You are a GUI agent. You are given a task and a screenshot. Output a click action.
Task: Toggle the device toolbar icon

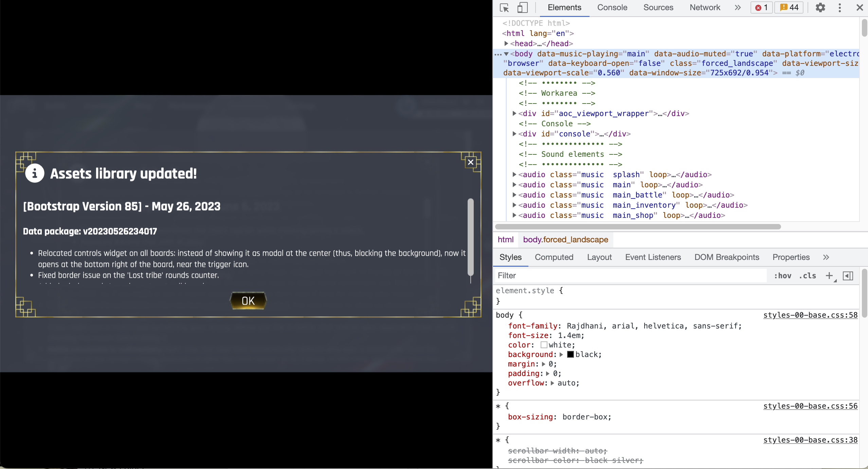[x=522, y=7]
